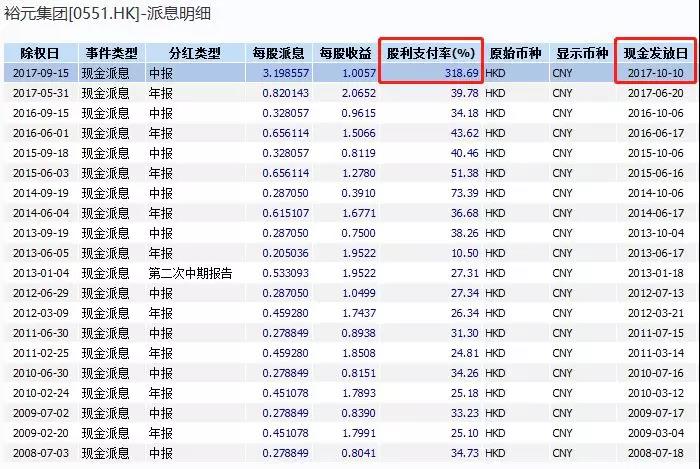The width and height of the screenshot is (700, 469).
Task: Click the payout ratio value 318.69
Action: point(461,73)
